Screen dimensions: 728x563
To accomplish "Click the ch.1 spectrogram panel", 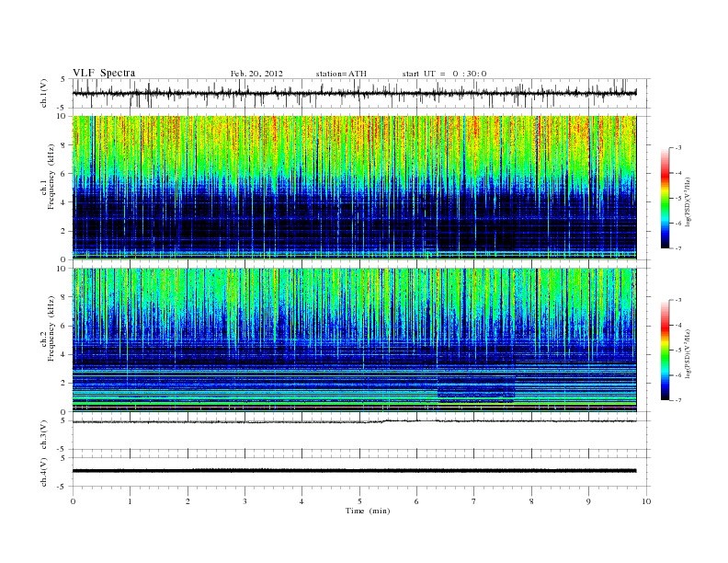I will tap(354, 188).
